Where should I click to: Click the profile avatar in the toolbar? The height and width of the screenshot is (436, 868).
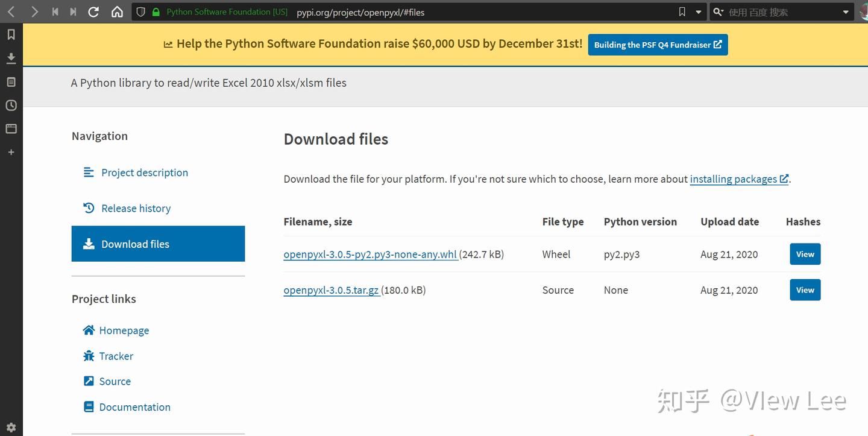click(864, 11)
